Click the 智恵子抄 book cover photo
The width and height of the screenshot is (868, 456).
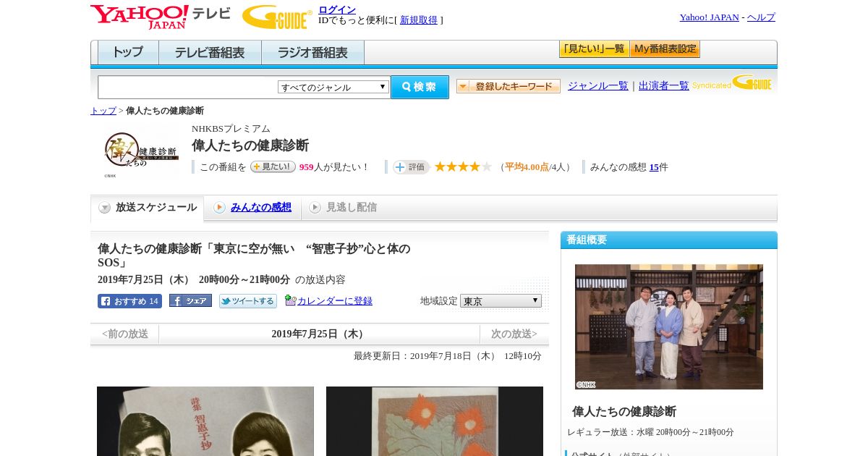205,421
